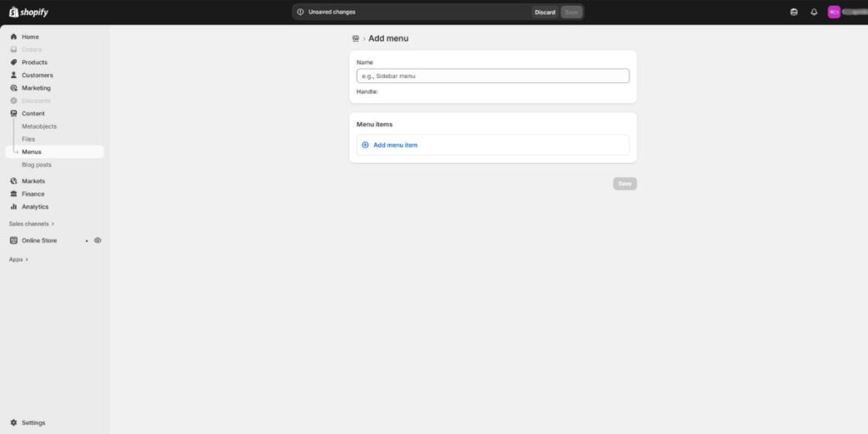This screenshot has height=434, width=868.
Task: Expand the Apps section
Action: pyautogui.click(x=19, y=259)
